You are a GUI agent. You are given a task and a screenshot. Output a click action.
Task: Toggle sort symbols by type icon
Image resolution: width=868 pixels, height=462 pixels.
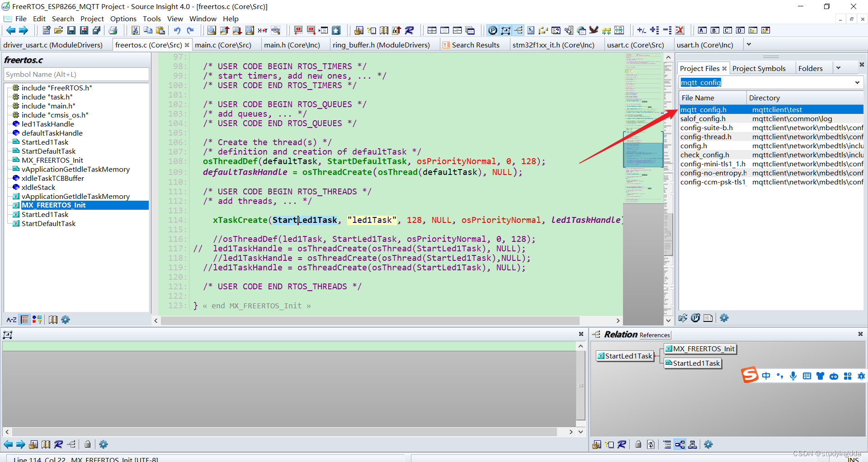pyautogui.click(x=37, y=320)
